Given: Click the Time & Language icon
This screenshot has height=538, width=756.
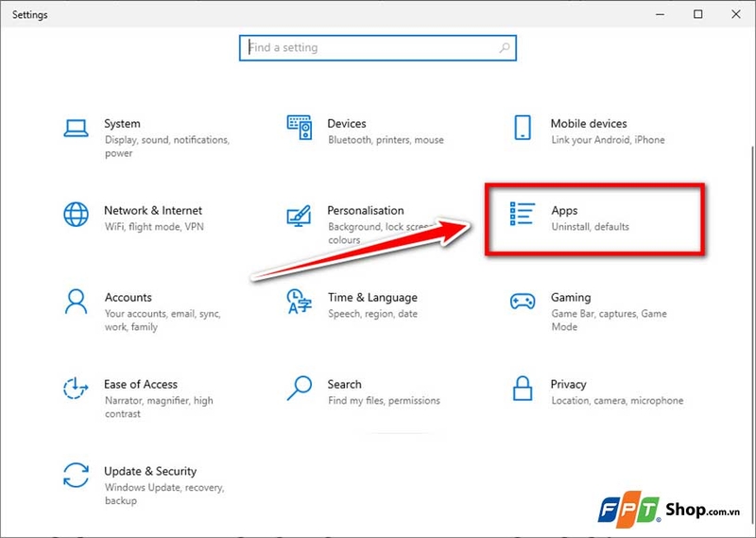Looking at the screenshot, I should click(x=299, y=301).
